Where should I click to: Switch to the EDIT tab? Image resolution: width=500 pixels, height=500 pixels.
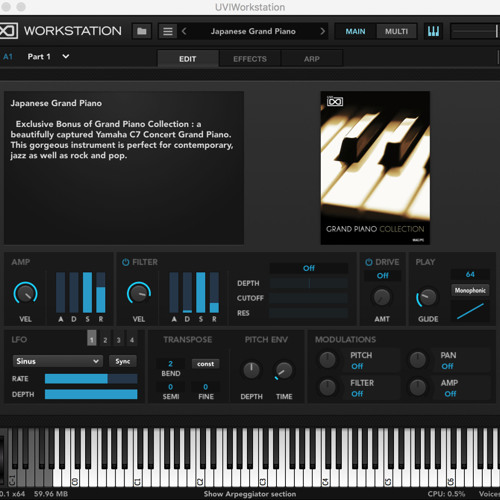(x=188, y=59)
